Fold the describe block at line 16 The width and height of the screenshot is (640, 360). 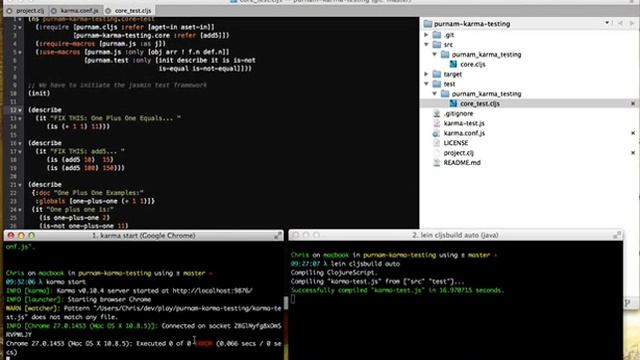[x=20, y=143]
